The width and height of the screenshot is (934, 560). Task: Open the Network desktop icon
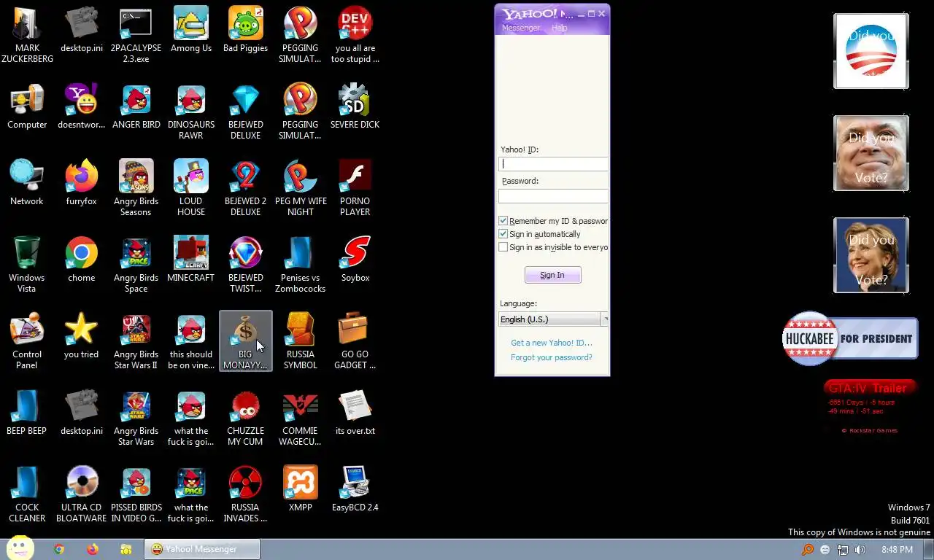coord(27,184)
